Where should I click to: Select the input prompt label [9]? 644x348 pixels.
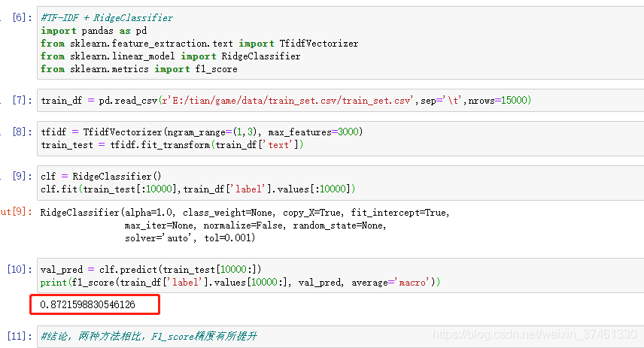[x=22, y=176]
